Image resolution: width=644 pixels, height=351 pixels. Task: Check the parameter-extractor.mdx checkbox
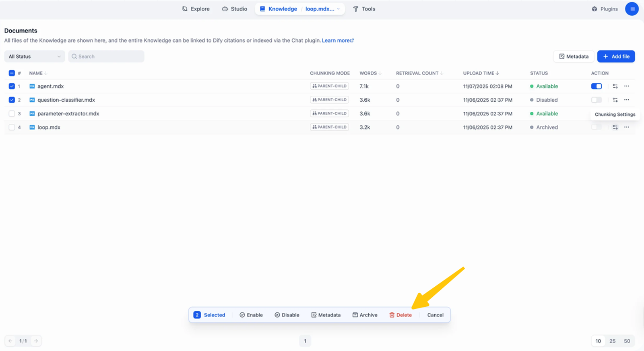point(12,113)
